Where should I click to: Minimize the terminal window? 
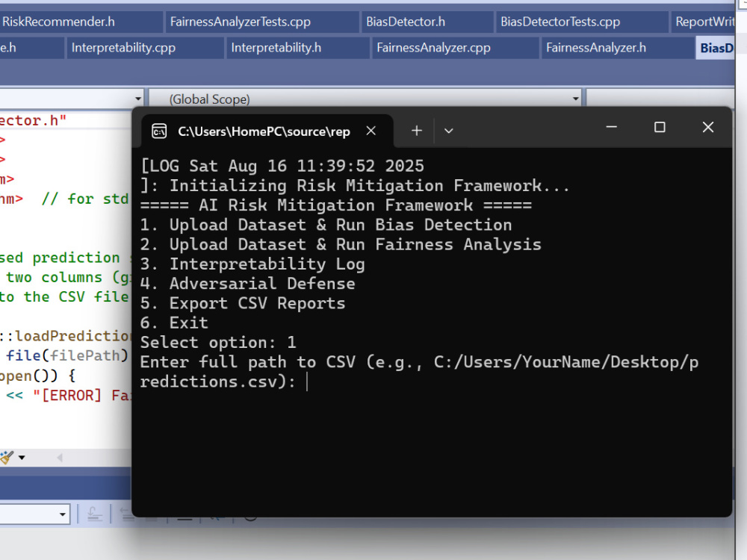[612, 127]
